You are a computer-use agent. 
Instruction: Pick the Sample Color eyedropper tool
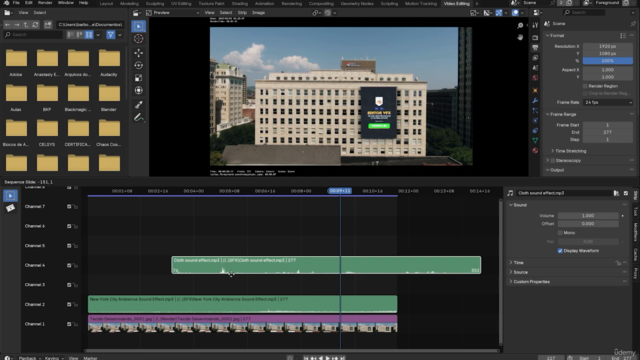pos(139,105)
